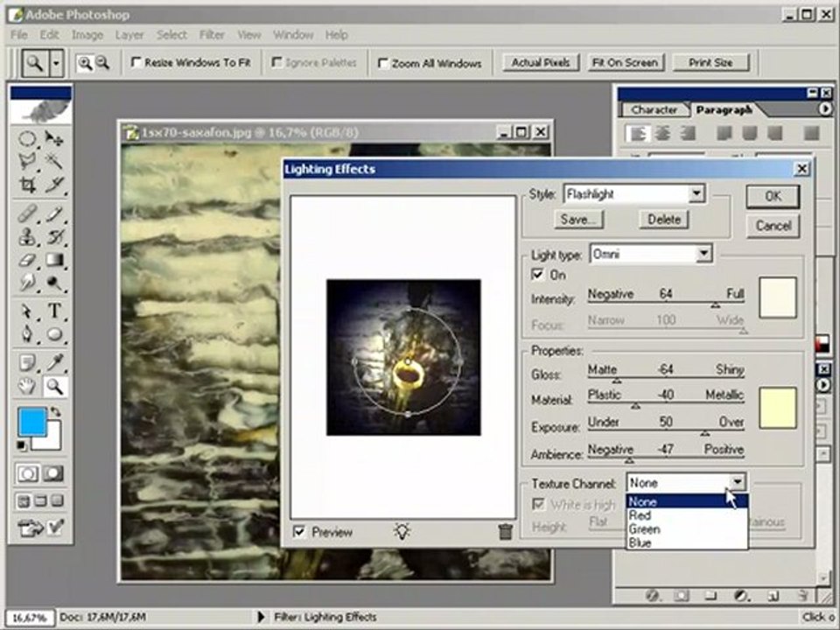Image resolution: width=840 pixels, height=630 pixels.
Task: Click the zoom percentage field in status bar
Action: 30,618
